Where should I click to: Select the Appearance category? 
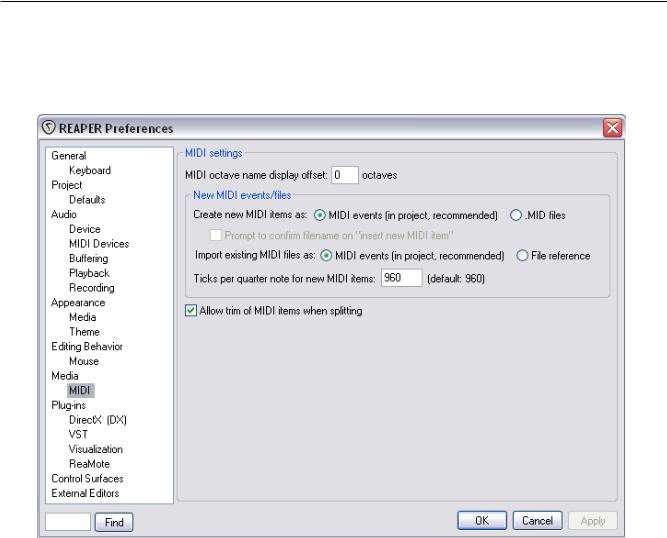click(x=78, y=302)
